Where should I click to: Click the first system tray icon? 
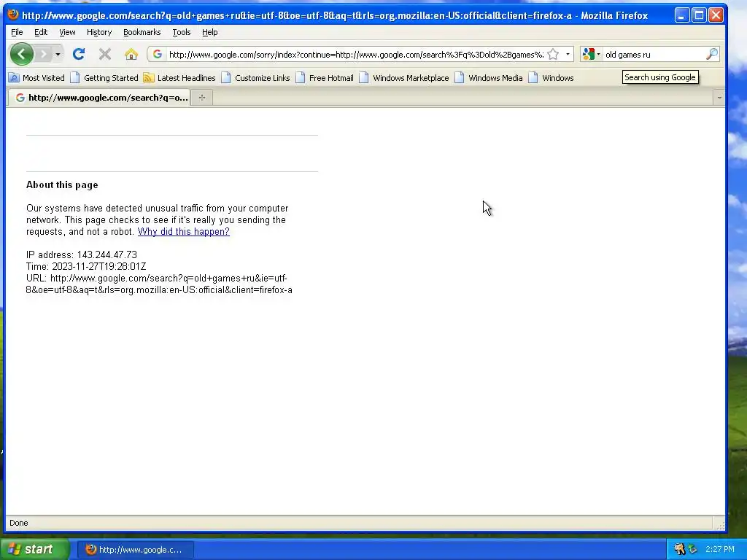coord(679,550)
